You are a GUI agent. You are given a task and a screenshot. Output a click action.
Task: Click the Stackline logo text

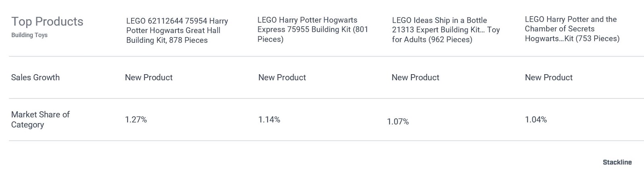point(617,162)
